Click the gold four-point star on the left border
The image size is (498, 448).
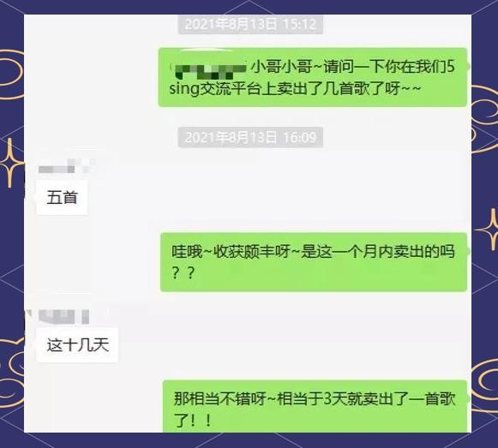tap(11, 163)
